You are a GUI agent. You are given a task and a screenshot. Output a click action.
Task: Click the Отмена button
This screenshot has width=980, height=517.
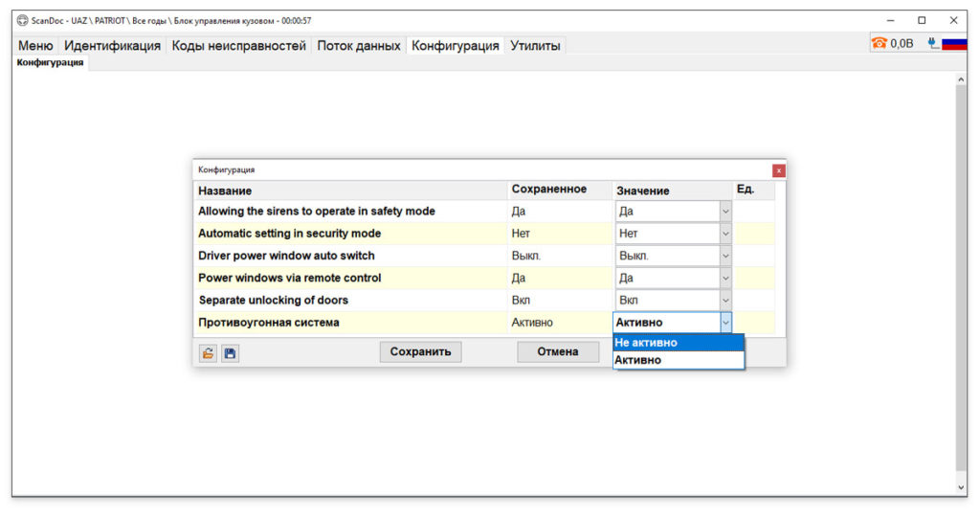point(558,352)
